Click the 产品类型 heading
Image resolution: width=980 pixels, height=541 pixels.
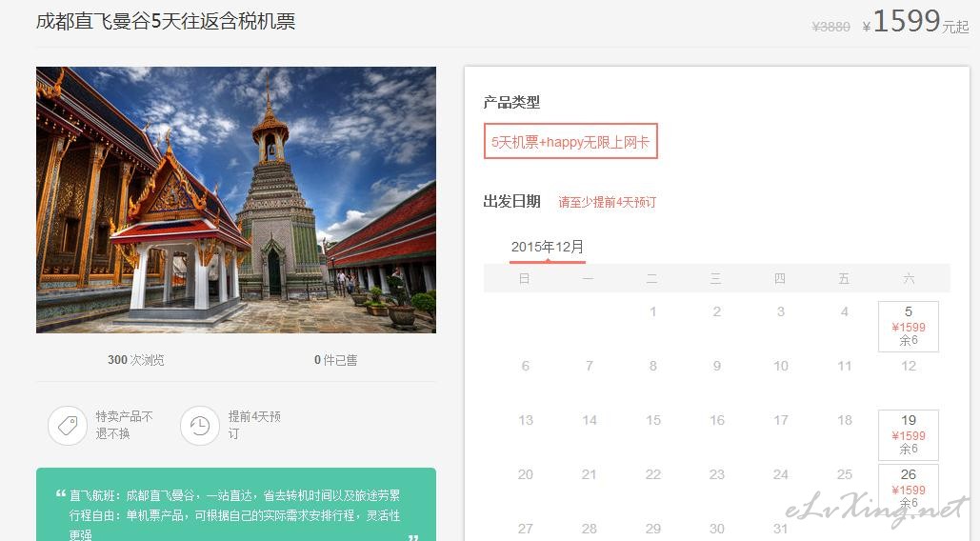[511, 103]
